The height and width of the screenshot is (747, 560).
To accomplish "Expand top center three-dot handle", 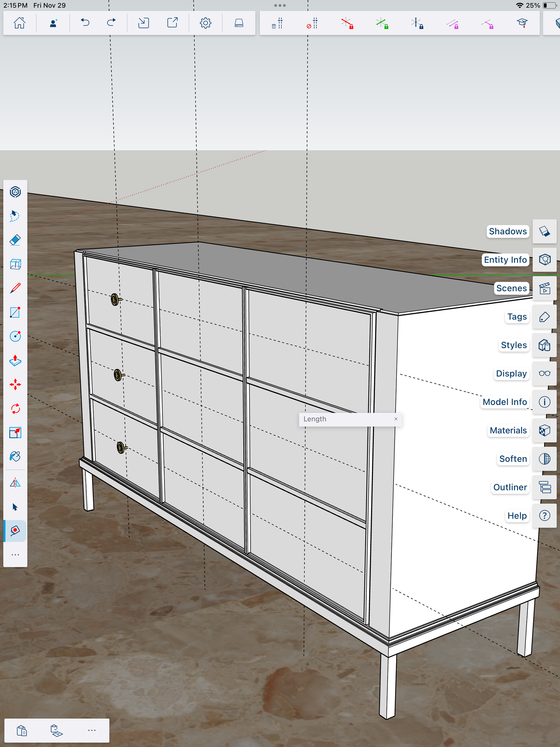I will point(280,6).
